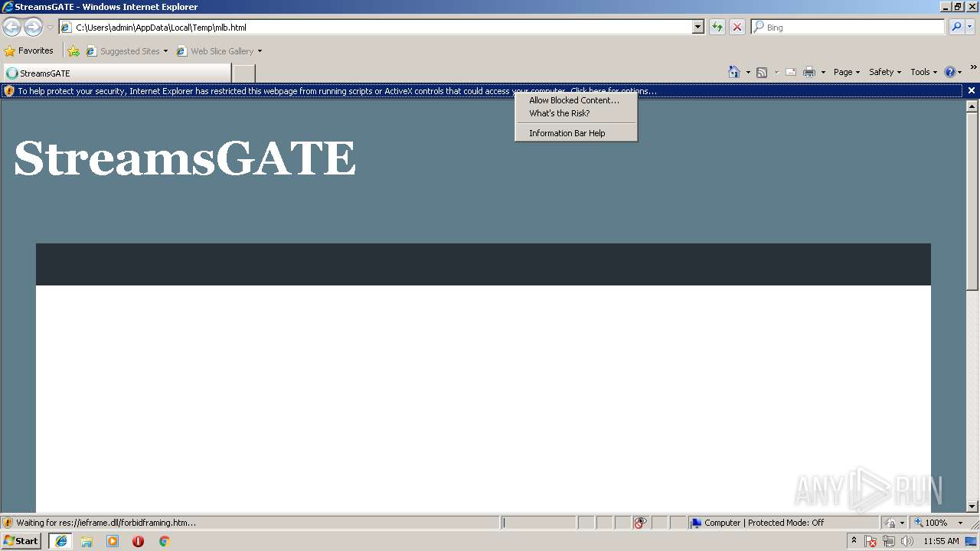Viewport: 980px width, 551px height.
Task: Show hidden tray icons arrow
Action: coord(854,540)
